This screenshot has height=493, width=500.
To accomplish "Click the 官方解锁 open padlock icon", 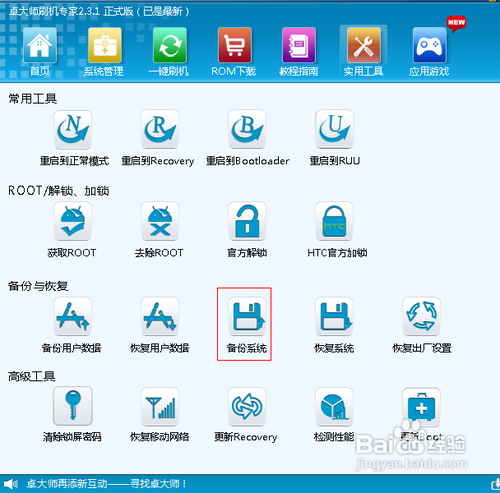I will pos(247,221).
